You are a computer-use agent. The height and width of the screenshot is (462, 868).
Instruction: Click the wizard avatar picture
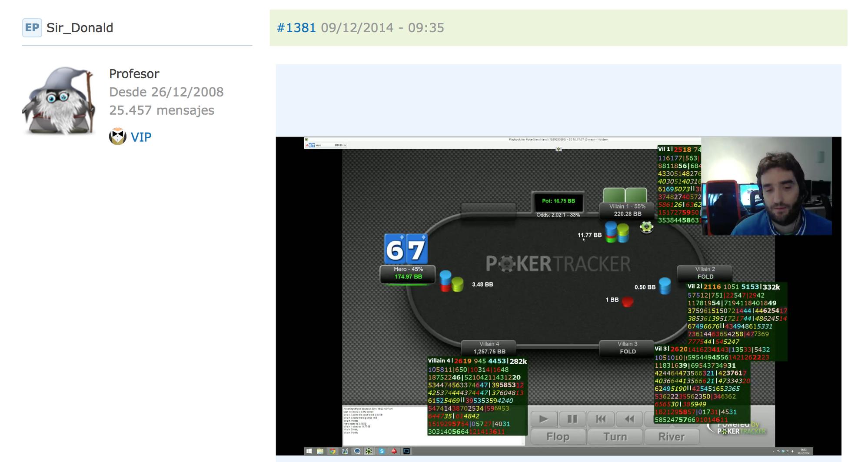[x=59, y=101]
